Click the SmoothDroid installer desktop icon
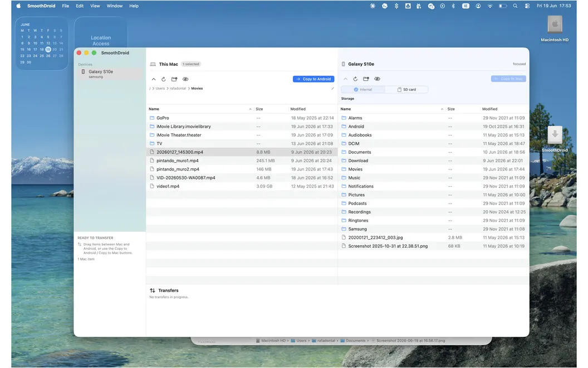 click(x=555, y=139)
